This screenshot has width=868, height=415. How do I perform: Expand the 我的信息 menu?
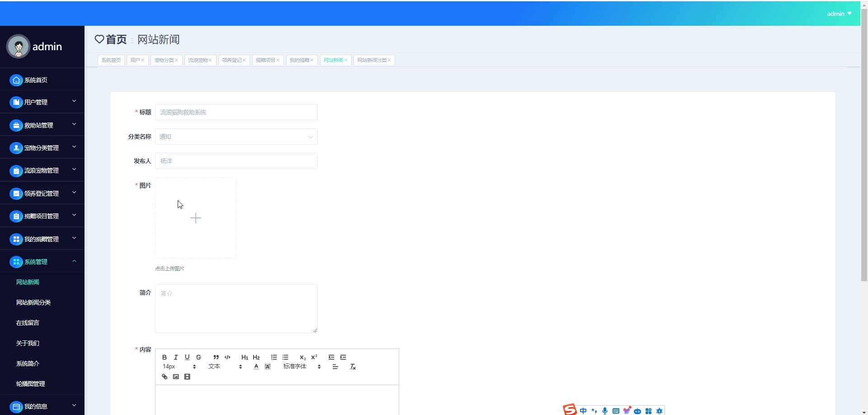[x=42, y=406]
